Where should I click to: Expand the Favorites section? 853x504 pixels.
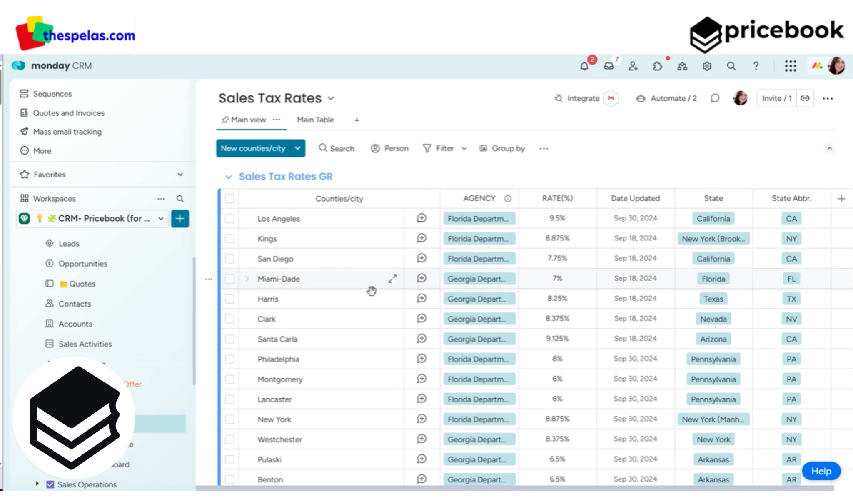(180, 175)
